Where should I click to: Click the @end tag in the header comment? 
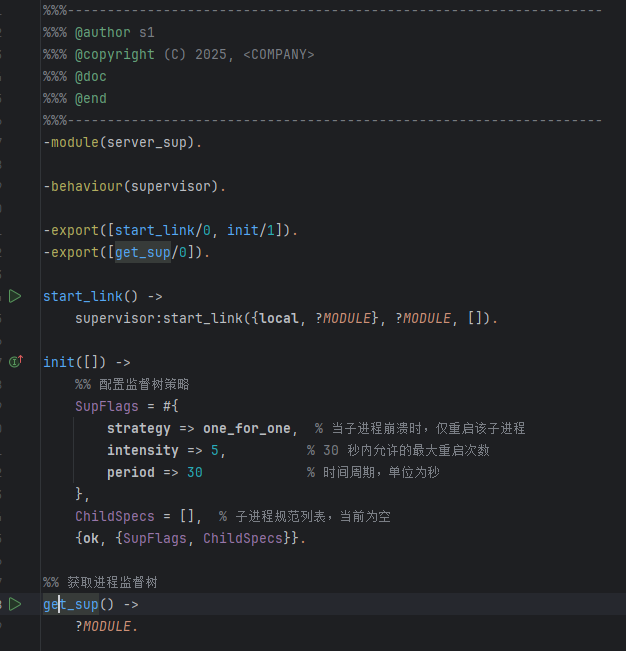click(90, 98)
